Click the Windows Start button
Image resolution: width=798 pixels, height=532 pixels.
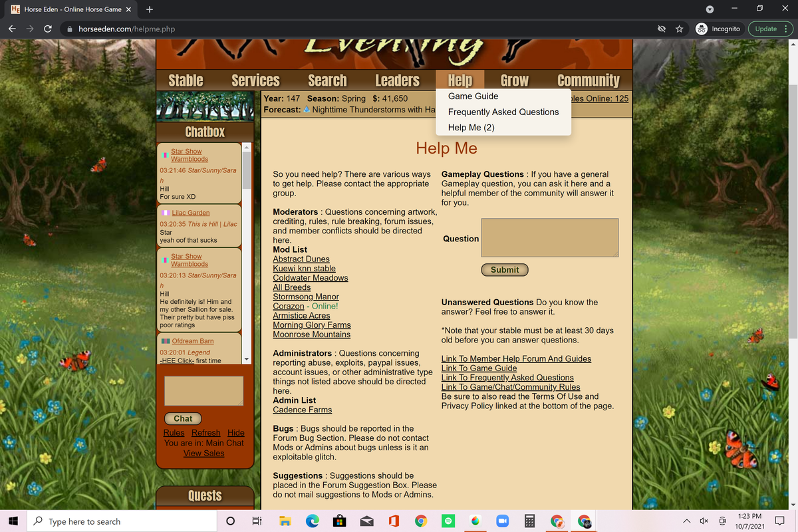(x=13, y=521)
